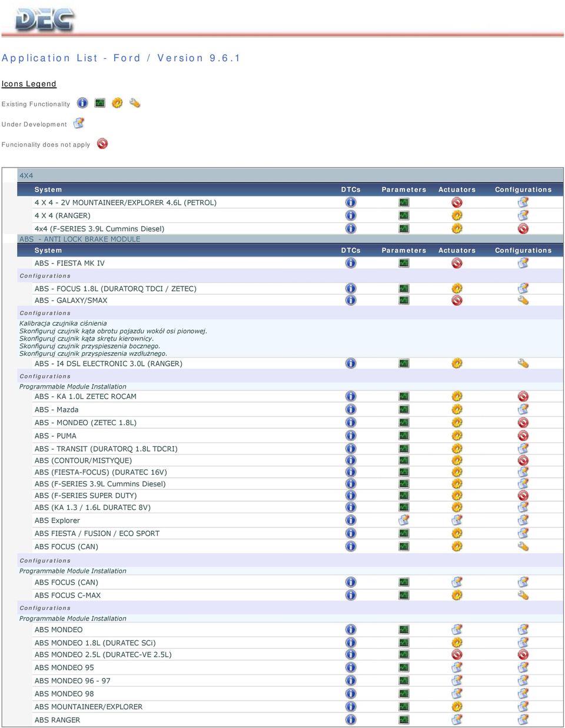
Task: Click DTCs info icon for ABS RANGER
Action: point(351,719)
